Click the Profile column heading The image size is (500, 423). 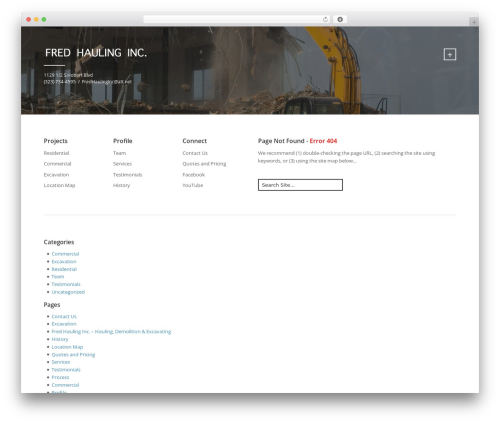[123, 141]
